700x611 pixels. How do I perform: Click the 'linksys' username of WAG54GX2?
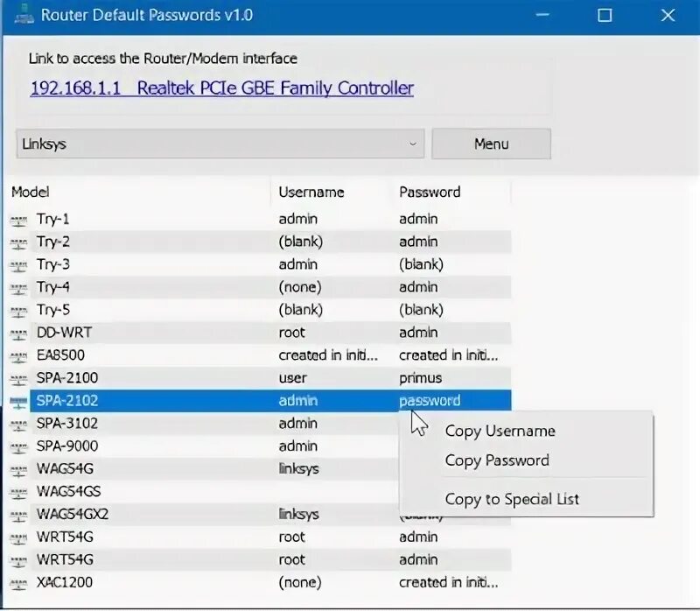click(x=298, y=515)
